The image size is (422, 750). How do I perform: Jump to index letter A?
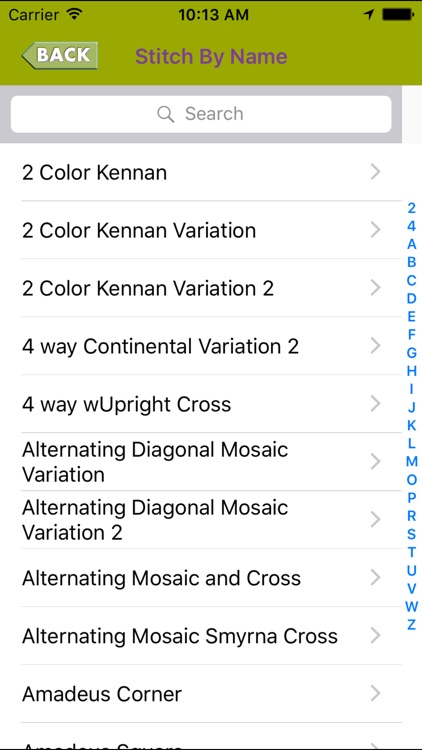pyautogui.click(x=411, y=244)
